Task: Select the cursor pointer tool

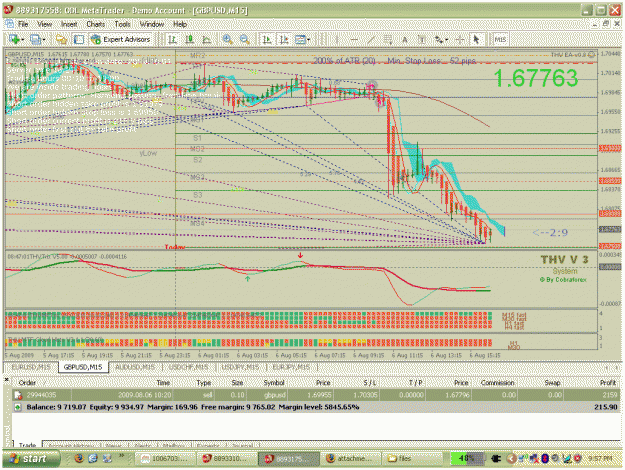Action: tap(476, 39)
